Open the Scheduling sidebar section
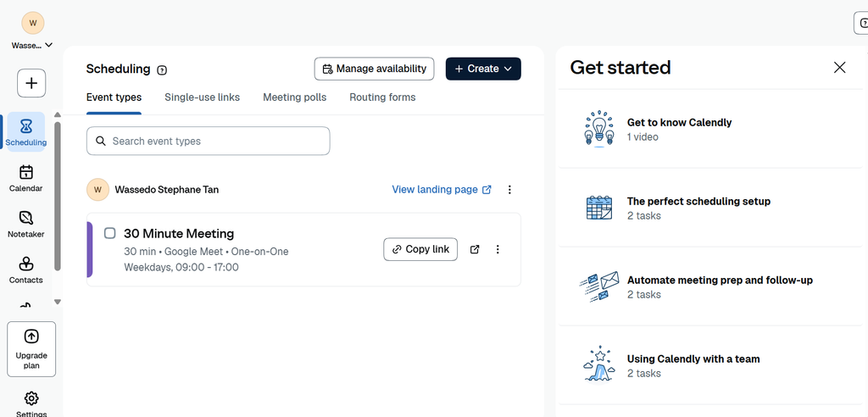Image resolution: width=868 pixels, height=417 pixels. [x=26, y=132]
